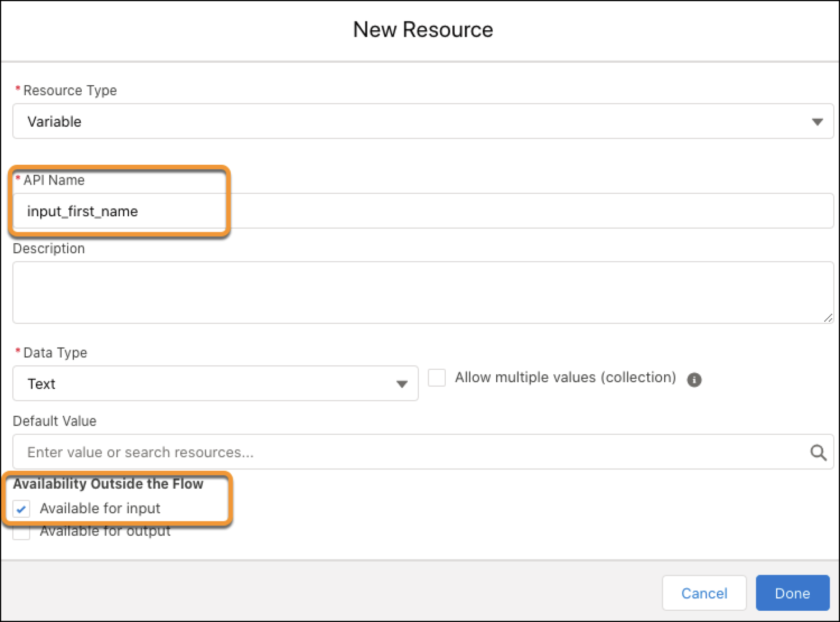
Task: Click the Description label
Action: [49, 248]
